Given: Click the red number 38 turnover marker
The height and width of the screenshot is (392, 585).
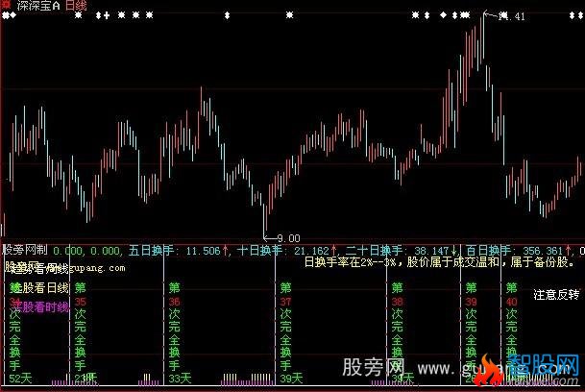Looking at the screenshot, I should pos(398,302).
